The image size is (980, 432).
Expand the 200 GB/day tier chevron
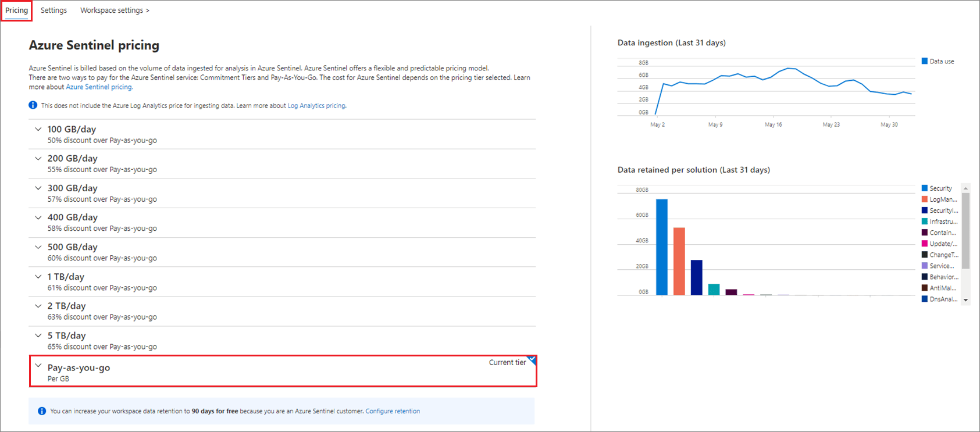(38, 158)
